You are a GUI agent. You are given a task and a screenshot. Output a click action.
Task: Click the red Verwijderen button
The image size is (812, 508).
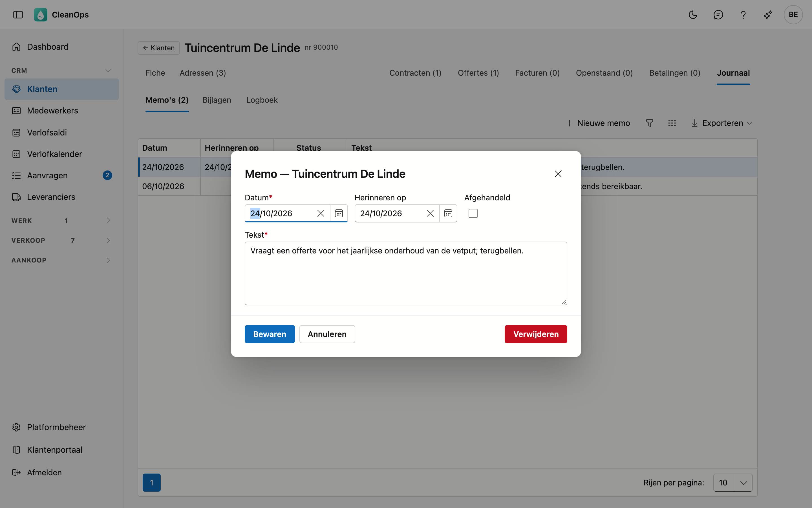tap(535, 334)
